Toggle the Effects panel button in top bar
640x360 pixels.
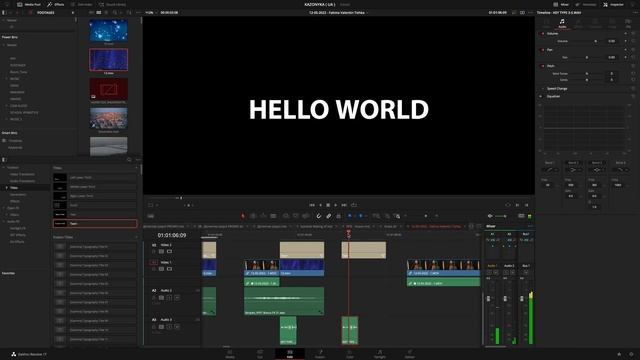click(56, 4)
